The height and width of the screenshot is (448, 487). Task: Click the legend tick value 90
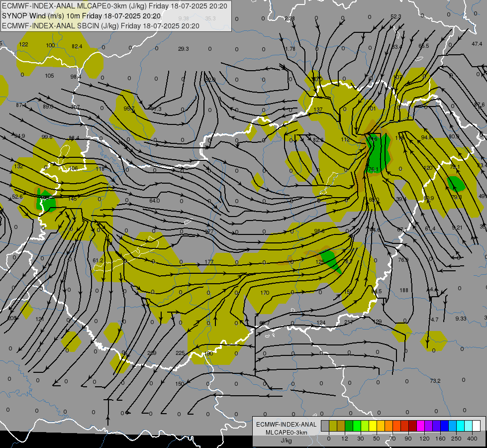(408, 439)
